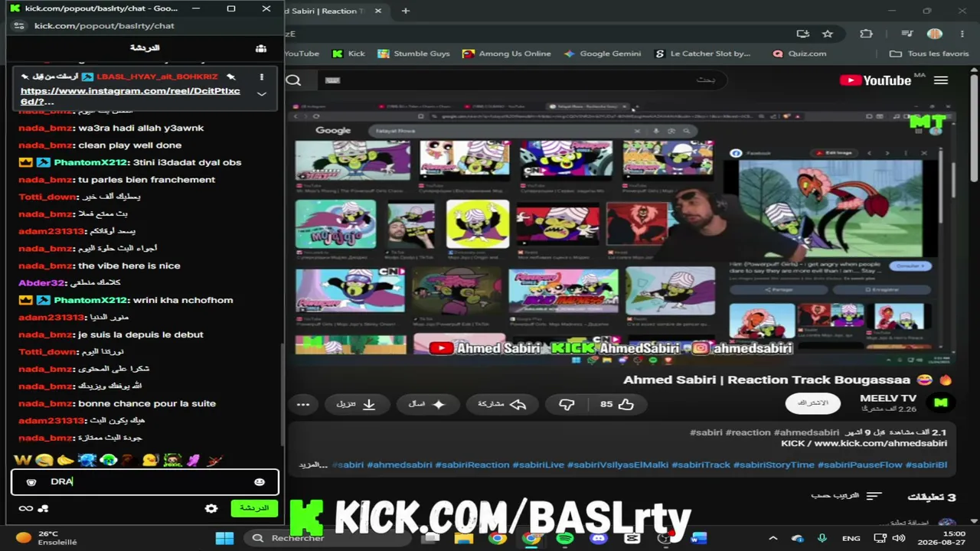Screen dimensions: 980x551
Task: Open Chrome media controls icon
Action: pyautogui.click(x=907, y=34)
